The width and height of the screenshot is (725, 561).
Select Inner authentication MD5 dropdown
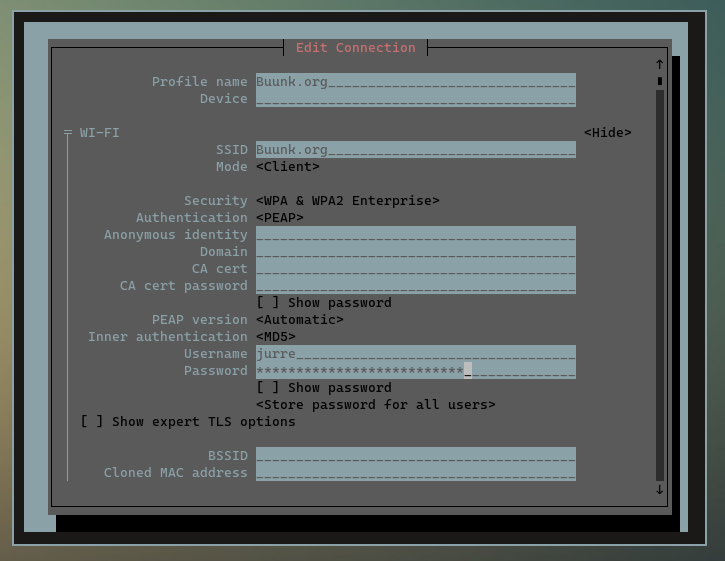276,337
